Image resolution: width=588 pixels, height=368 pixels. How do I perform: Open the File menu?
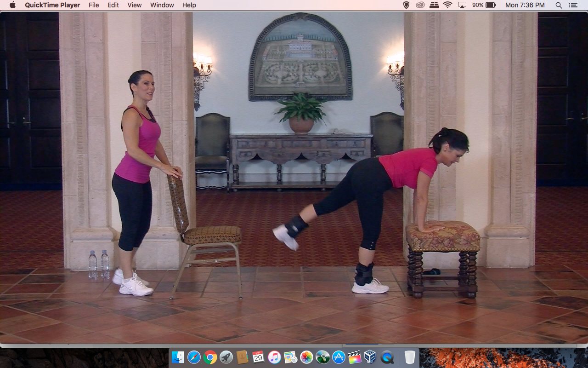point(94,5)
